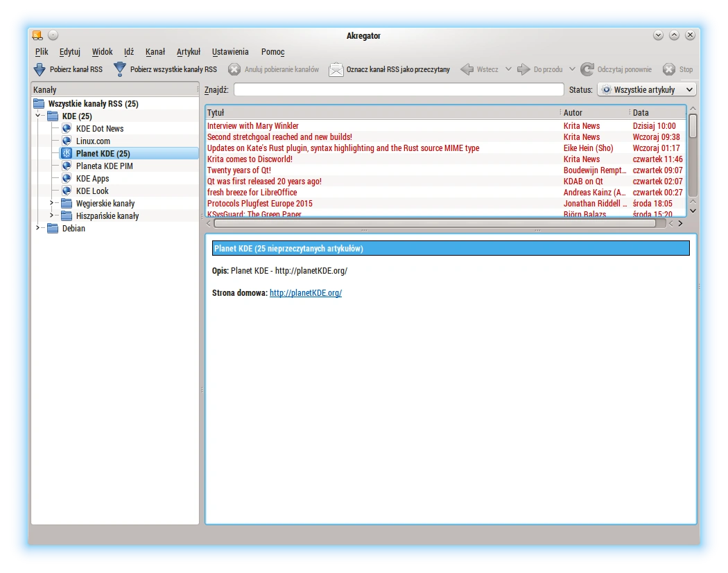The image size is (728, 573).
Task: Select article "Qt was first released 20 years ago!"
Action: click(x=264, y=182)
